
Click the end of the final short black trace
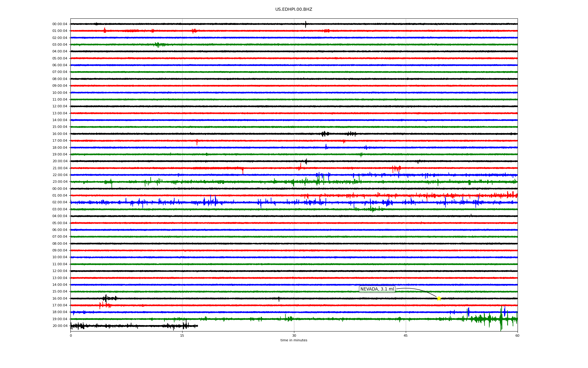pyautogui.click(x=198, y=326)
